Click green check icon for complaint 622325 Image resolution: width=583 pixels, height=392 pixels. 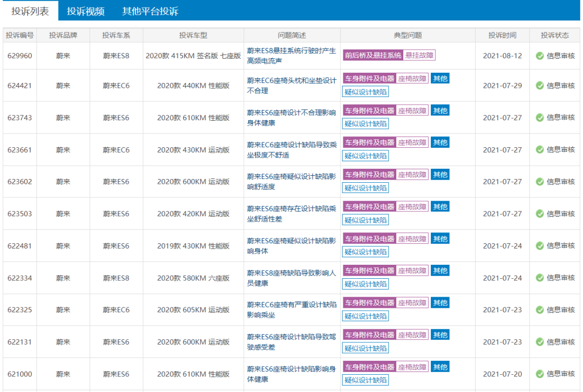pyautogui.click(x=540, y=310)
